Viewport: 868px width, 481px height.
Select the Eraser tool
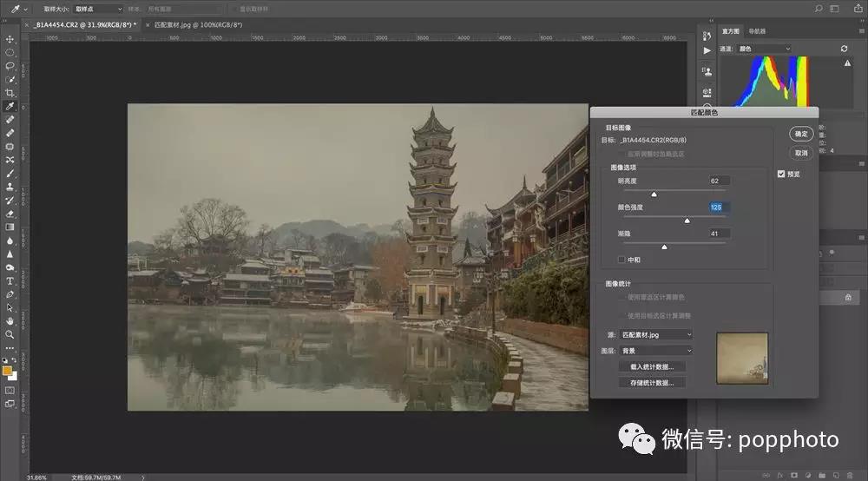[10, 214]
